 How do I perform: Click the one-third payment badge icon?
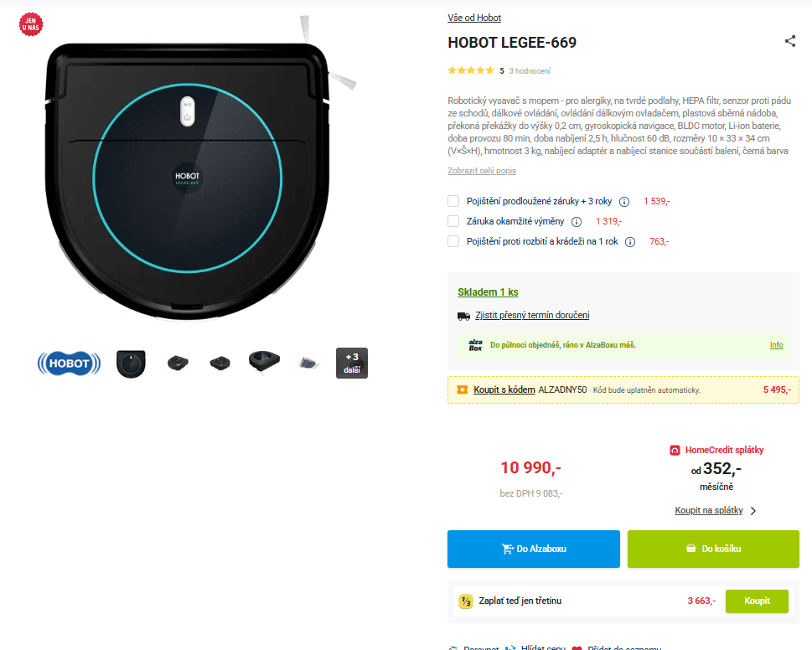point(466,601)
